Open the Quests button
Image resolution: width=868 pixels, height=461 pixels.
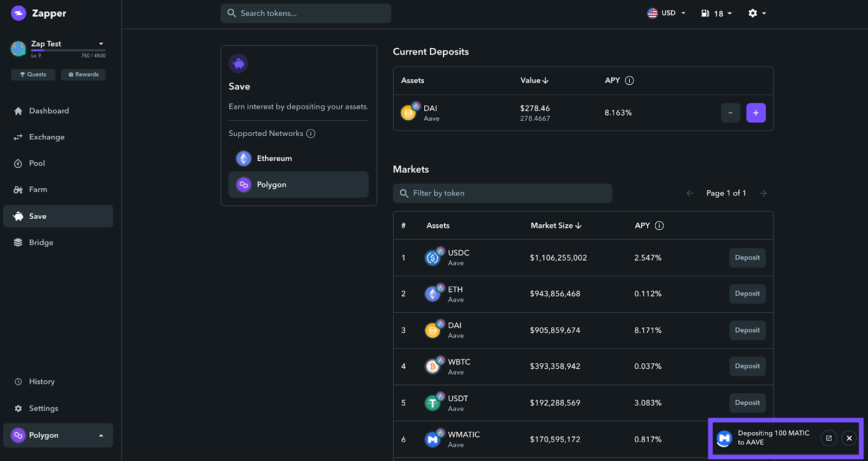[x=33, y=74]
